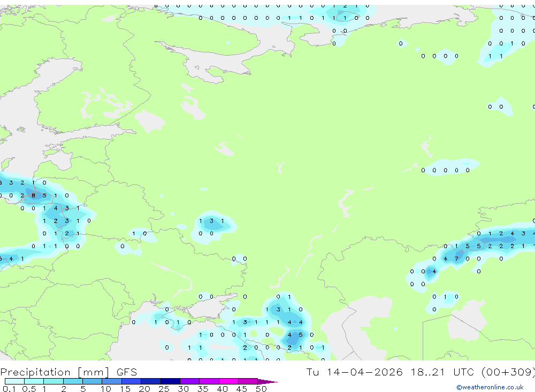
Task: Click the legend label "35"
Action: pos(203,389)
